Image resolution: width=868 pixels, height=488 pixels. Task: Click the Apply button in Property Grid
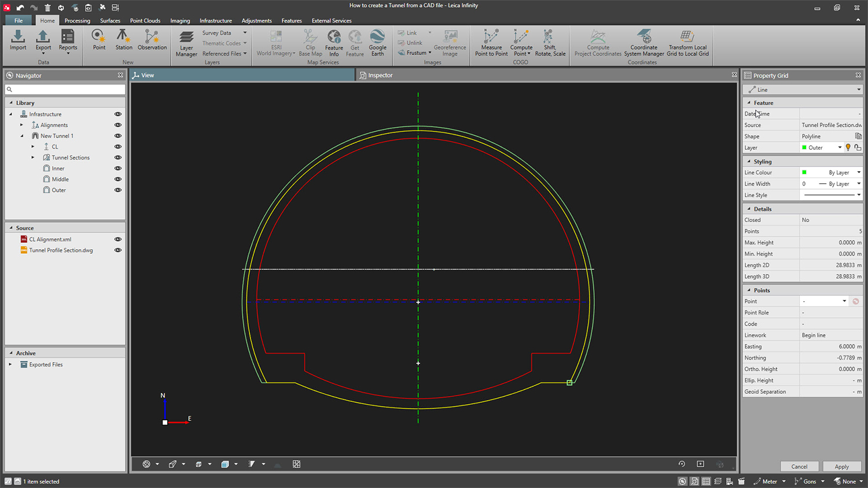[842, 466]
